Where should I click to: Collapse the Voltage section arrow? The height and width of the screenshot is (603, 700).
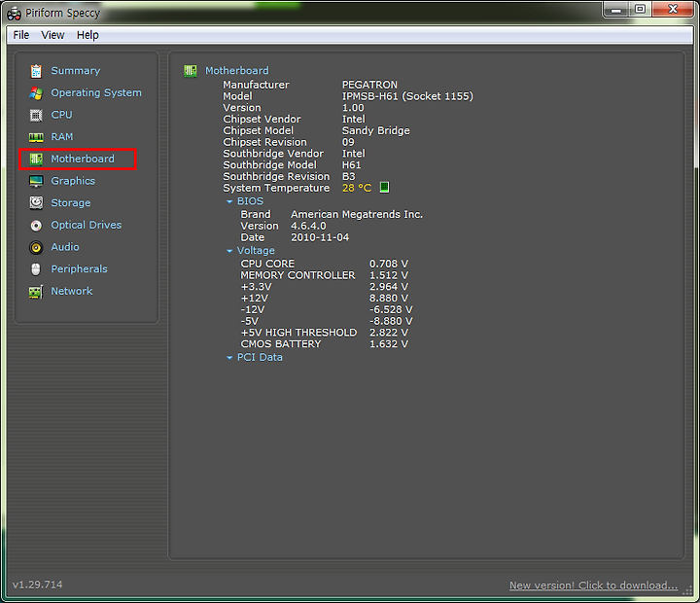tap(229, 251)
